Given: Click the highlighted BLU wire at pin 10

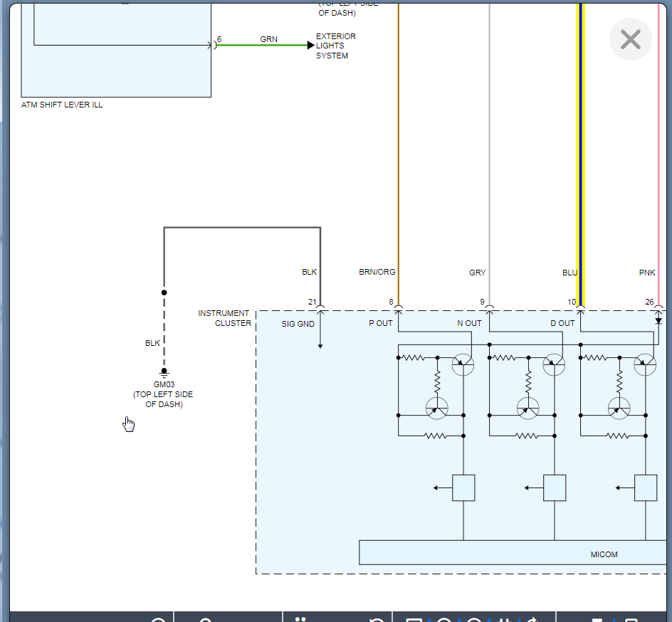Looking at the screenshot, I should tap(580, 178).
